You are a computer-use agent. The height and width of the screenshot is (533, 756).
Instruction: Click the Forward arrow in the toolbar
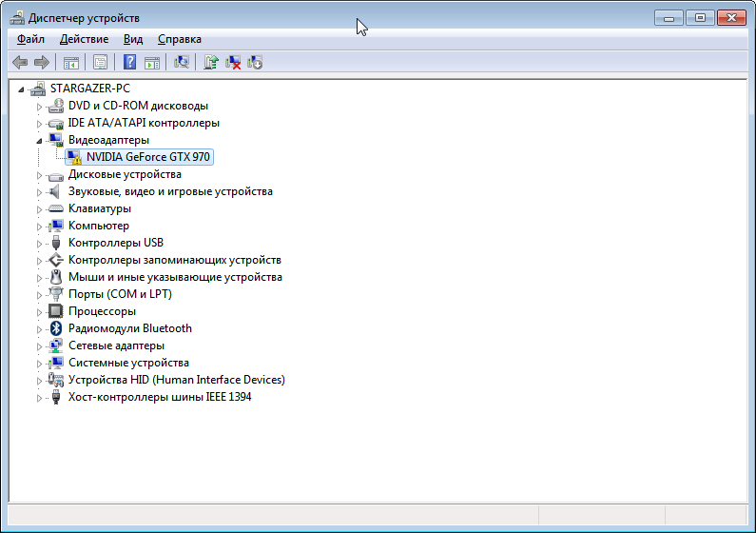click(41, 63)
